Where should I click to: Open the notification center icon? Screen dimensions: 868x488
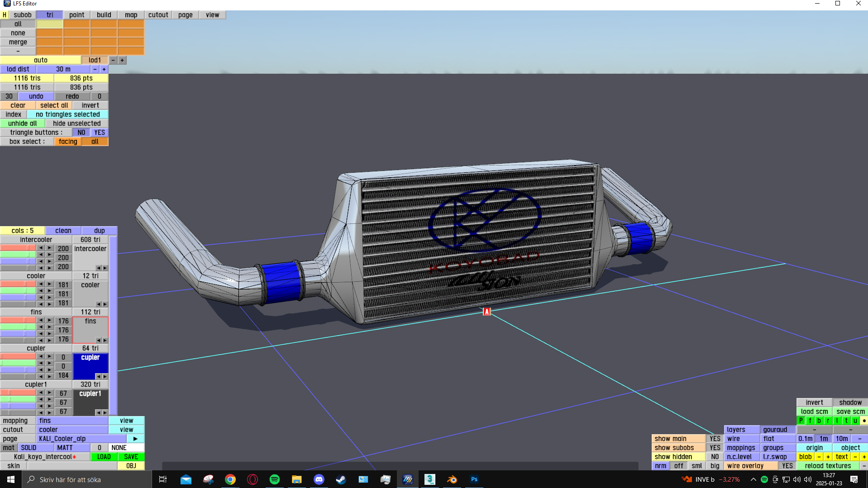pos(854,479)
